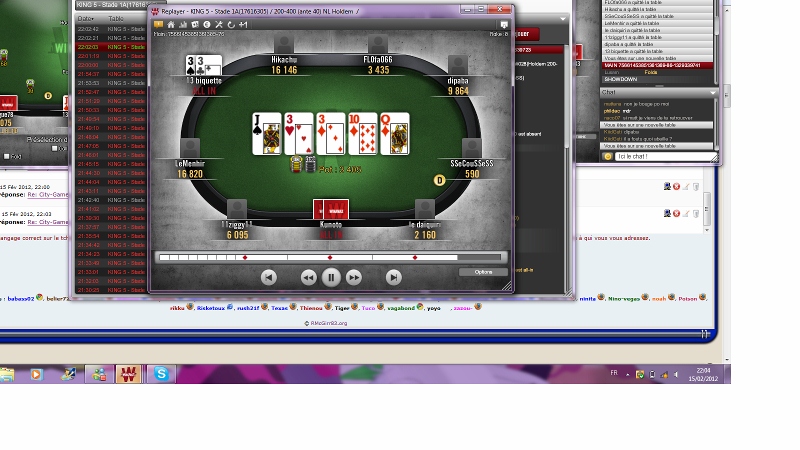Open the tools wrench icon in replayer toolbar
Viewport: 800px width, 450px height.
pyautogui.click(x=219, y=24)
